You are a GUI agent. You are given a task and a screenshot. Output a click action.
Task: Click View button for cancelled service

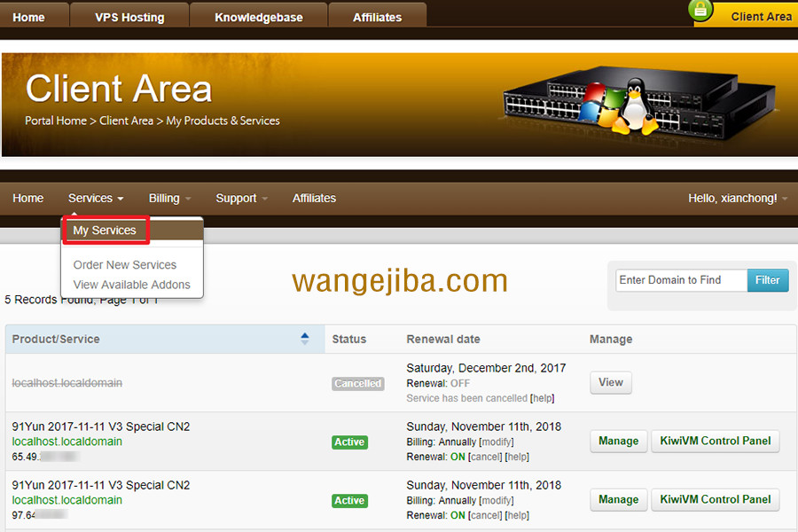coord(611,382)
